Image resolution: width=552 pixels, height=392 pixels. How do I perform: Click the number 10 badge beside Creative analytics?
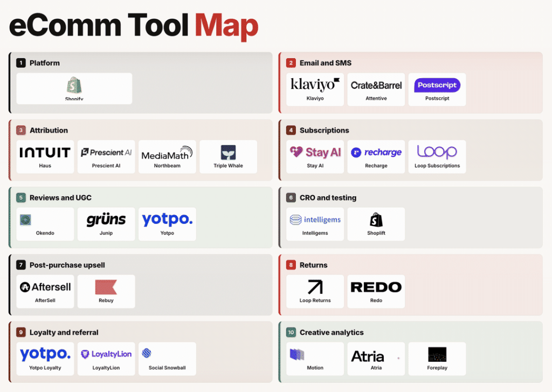291,333
